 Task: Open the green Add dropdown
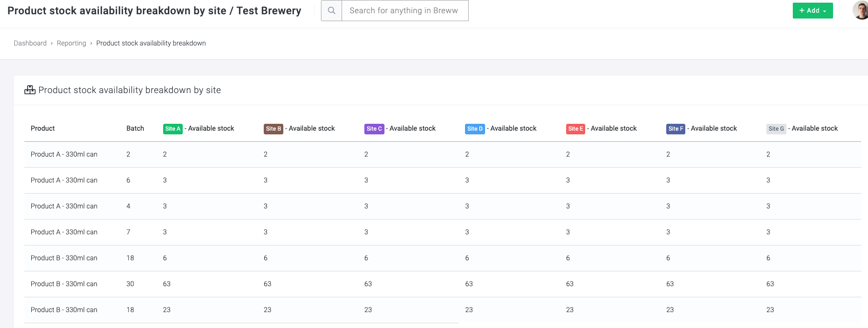click(x=812, y=11)
